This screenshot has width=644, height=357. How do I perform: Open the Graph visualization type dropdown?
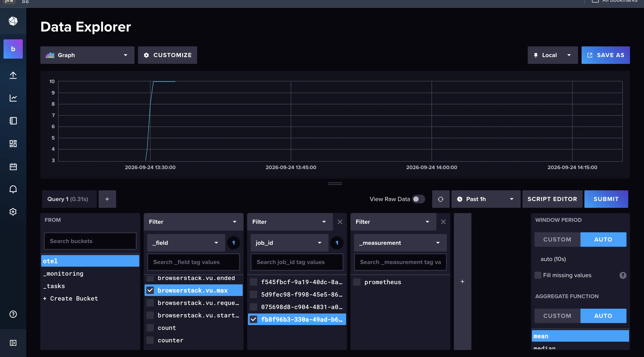(x=87, y=55)
